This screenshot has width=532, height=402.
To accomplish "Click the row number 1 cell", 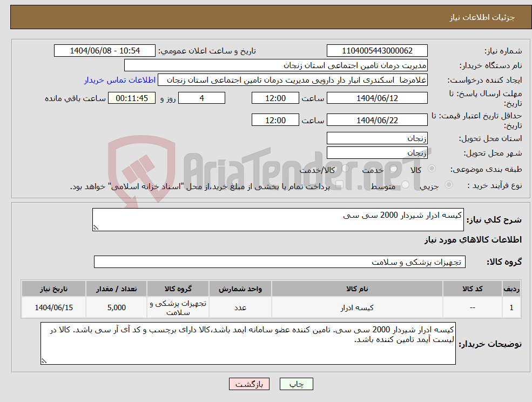I will 511,307.
